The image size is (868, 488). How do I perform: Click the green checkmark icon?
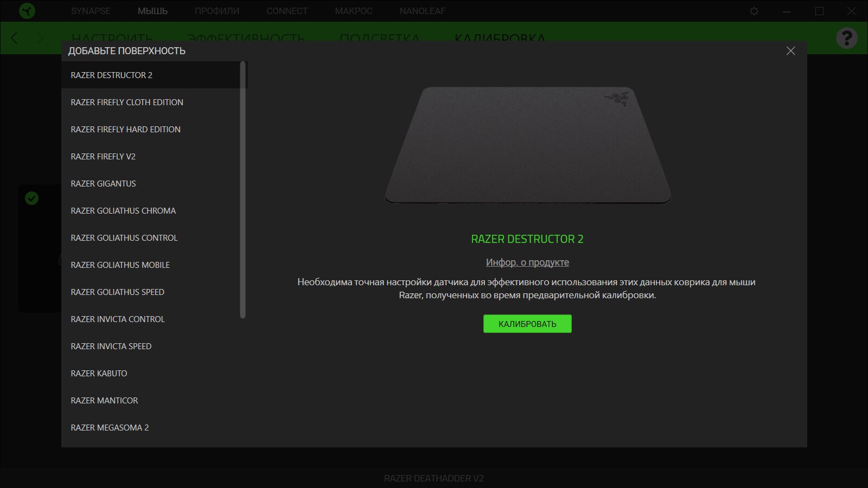[32, 198]
